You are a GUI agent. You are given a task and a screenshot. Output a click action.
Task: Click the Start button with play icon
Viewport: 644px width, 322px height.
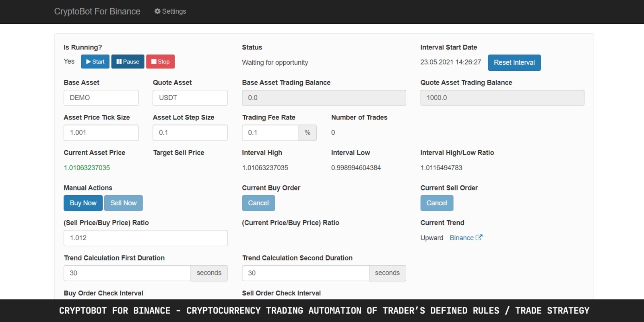click(x=95, y=62)
